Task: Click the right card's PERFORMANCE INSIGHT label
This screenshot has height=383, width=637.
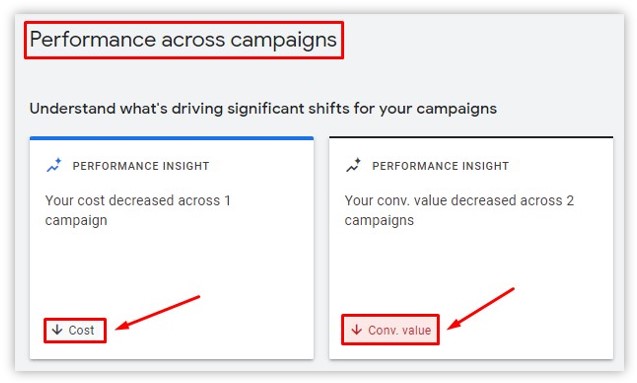Action: [440, 166]
